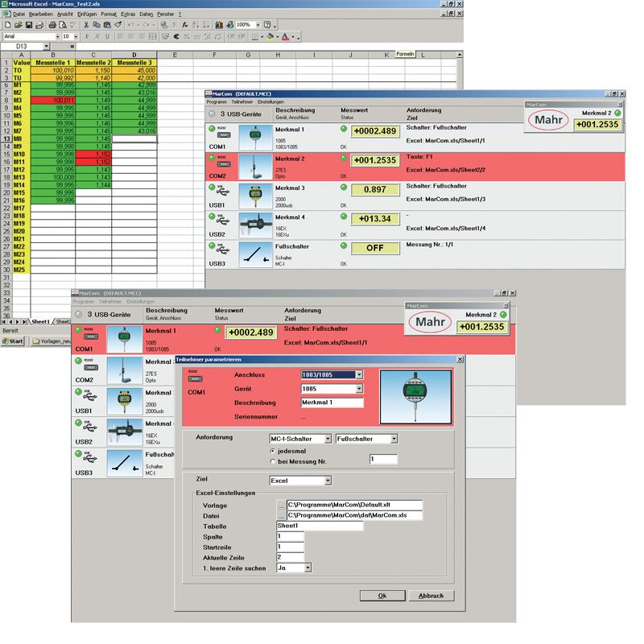The image size is (644, 644).
Task: Toggle underline formatting in Excel
Action: click(108, 36)
